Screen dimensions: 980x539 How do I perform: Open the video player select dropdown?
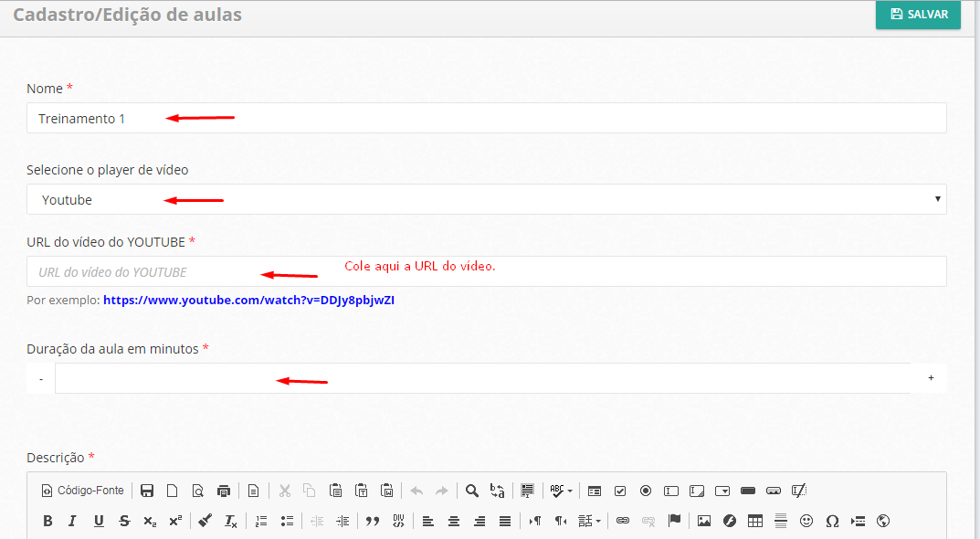486,199
